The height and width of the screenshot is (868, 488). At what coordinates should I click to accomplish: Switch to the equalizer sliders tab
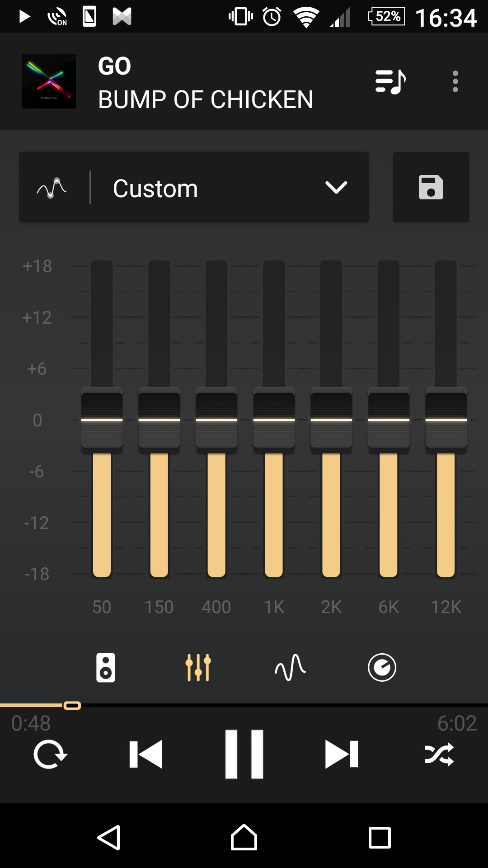(x=198, y=667)
